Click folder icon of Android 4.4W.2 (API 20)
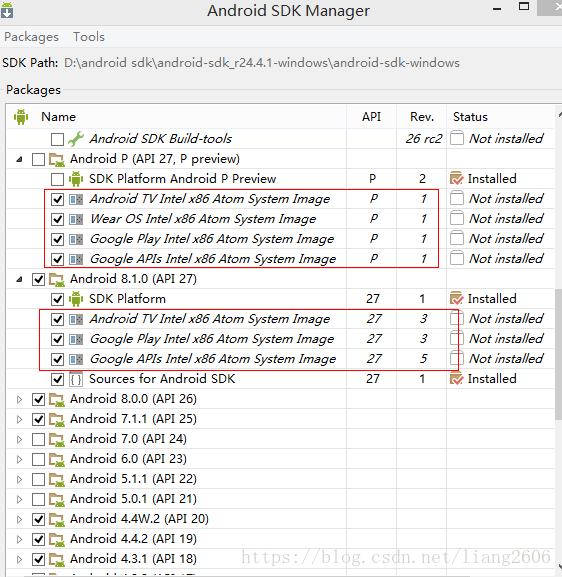The width and height of the screenshot is (562, 577). click(57, 519)
